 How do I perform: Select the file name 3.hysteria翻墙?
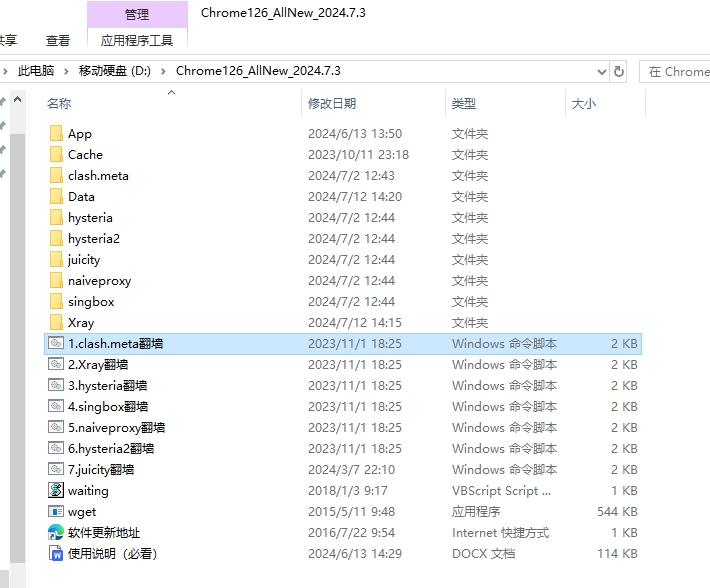[108, 386]
